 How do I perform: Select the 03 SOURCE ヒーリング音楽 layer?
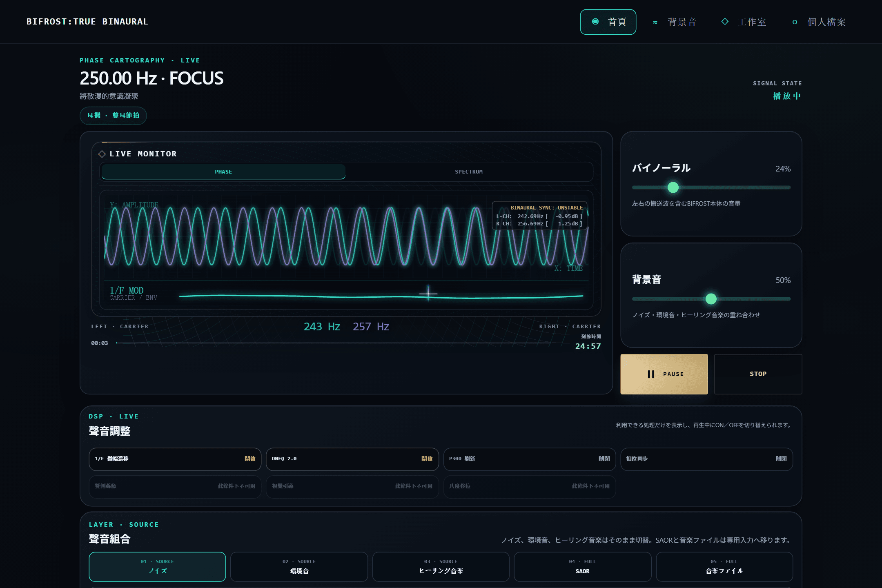pos(441,567)
